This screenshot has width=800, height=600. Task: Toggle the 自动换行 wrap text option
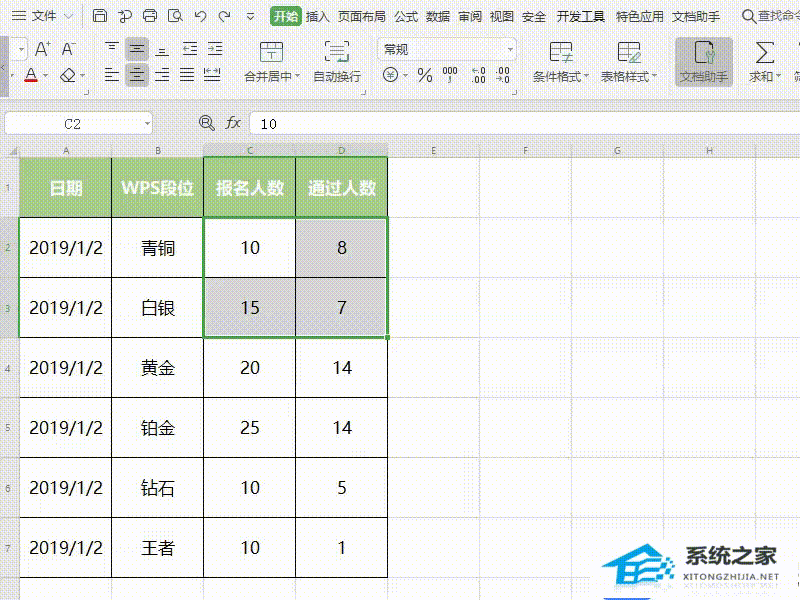pos(337,61)
